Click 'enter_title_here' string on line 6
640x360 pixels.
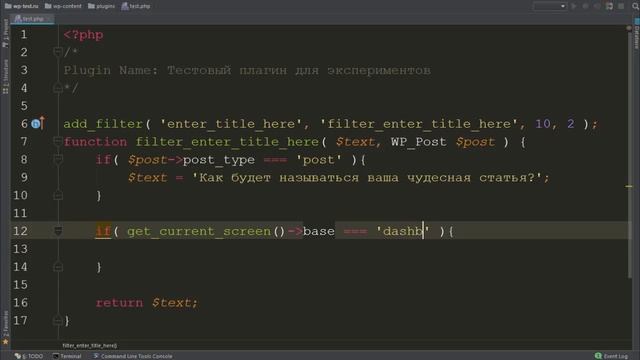tap(231, 124)
